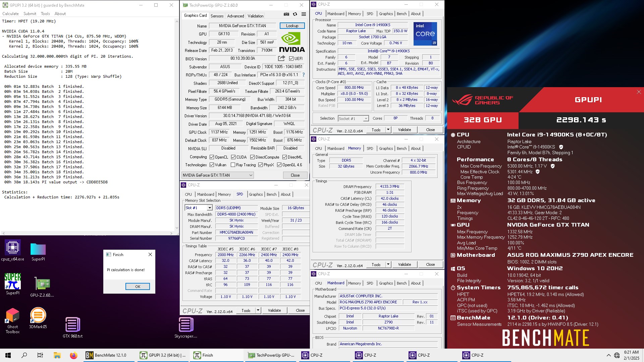Open the Submit menu in GPUPI

click(x=30, y=14)
